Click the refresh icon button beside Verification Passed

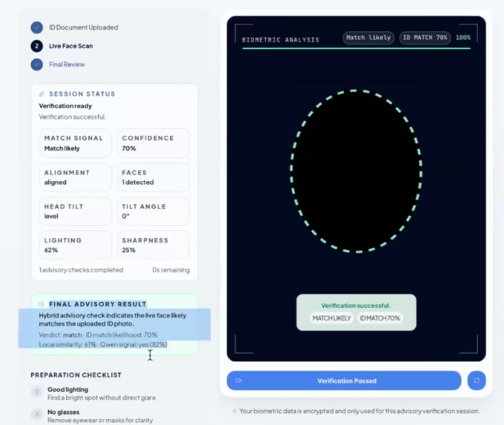[477, 380]
